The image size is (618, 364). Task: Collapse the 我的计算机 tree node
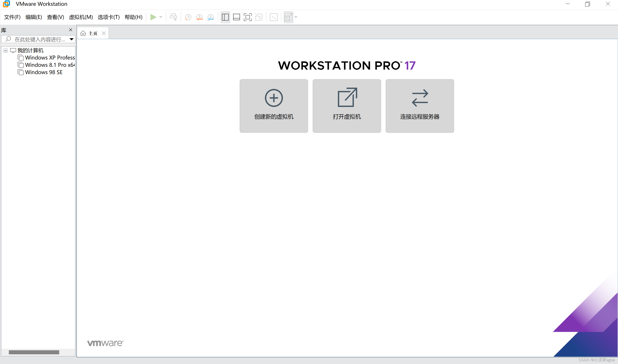(x=6, y=50)
